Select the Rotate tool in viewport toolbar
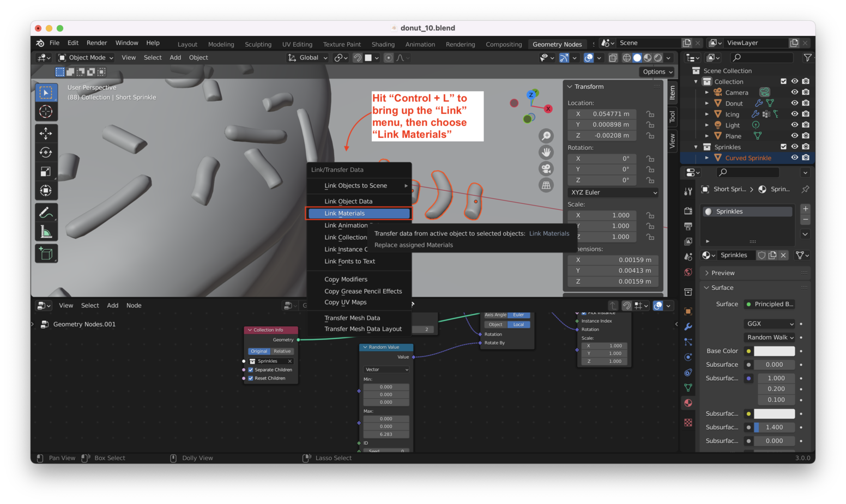The height and width of the screenshot is (504, 846). point(46,152)
